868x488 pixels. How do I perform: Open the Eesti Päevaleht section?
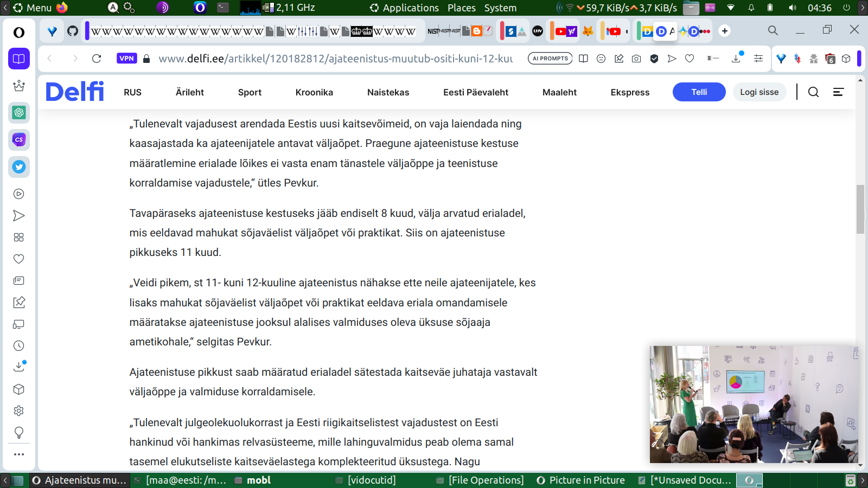(476, 92)
